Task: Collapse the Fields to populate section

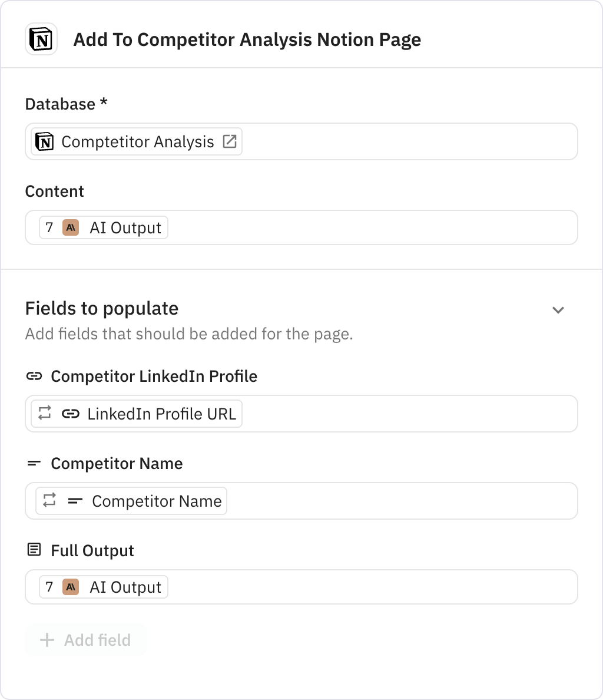Action: (558, 309)
